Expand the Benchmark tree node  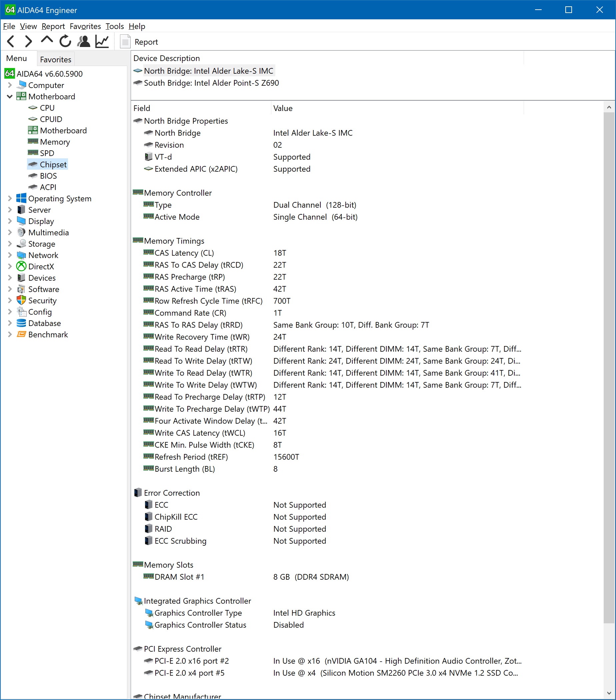[x=10, y=334]
